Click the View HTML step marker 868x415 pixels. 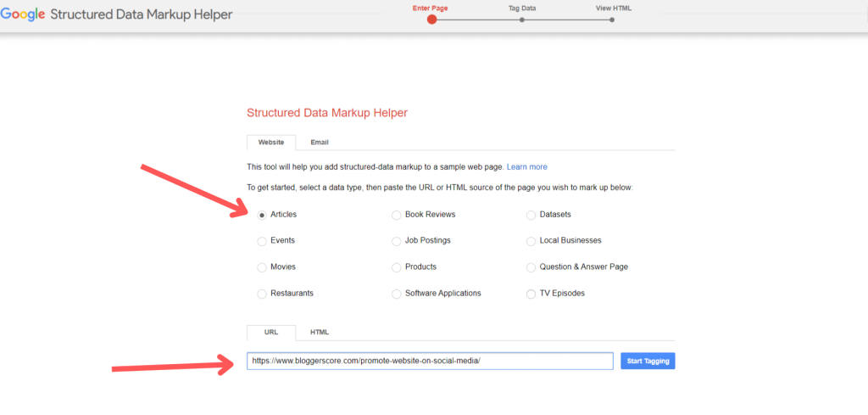612,20
